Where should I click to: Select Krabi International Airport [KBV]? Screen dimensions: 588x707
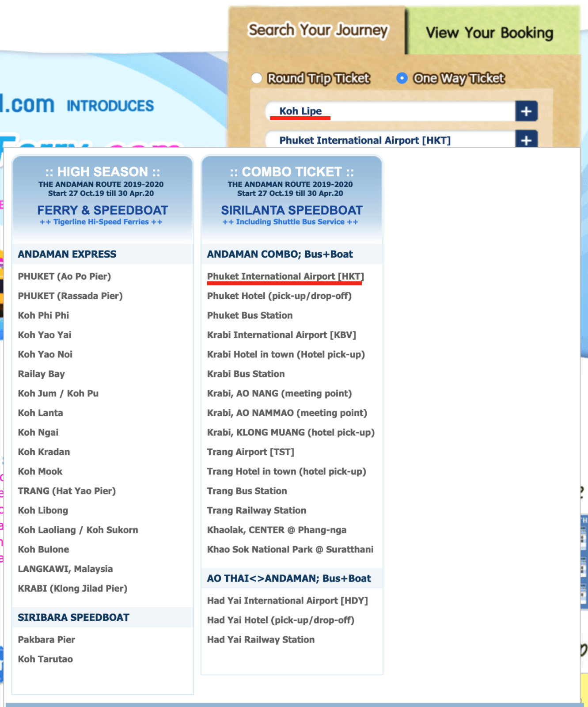[x=281, y=335]
